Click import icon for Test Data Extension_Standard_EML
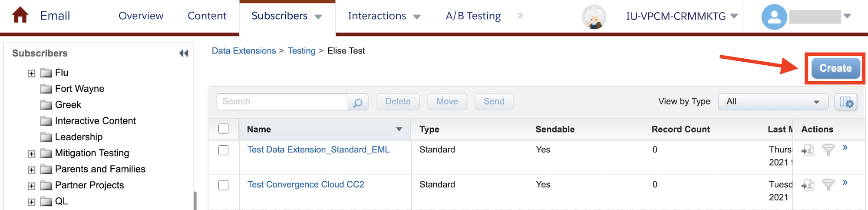 (x=808, y=150)
